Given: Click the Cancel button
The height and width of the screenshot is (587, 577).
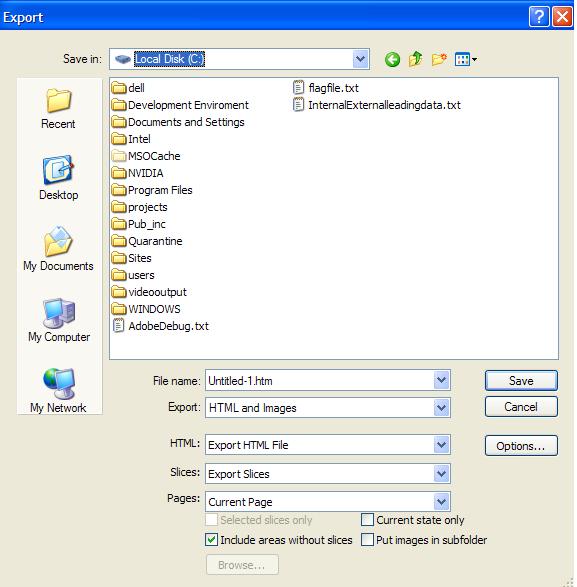Looking at the screenshot, I should (x=521, y=407).
